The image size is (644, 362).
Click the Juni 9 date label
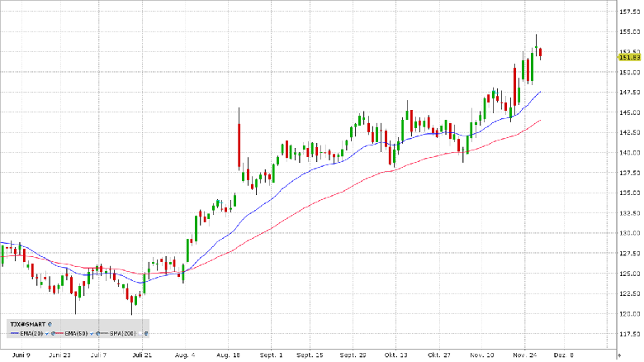(21, 355)
